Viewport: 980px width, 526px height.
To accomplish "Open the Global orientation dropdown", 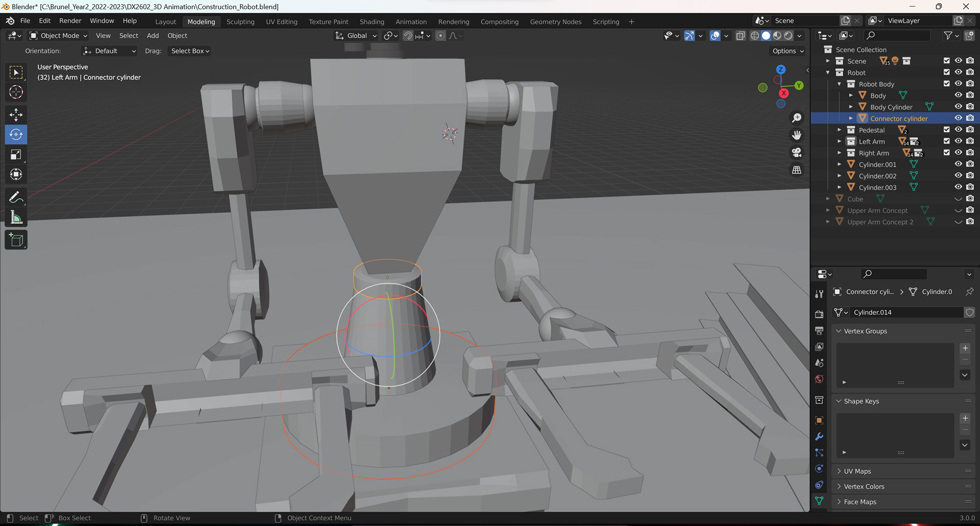I will point(356,36).
